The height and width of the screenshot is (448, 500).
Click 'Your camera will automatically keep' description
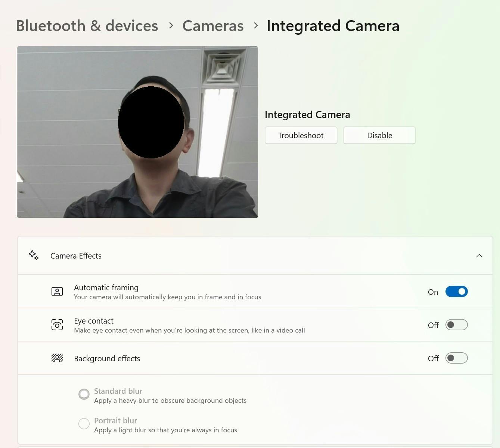[168, 297]
